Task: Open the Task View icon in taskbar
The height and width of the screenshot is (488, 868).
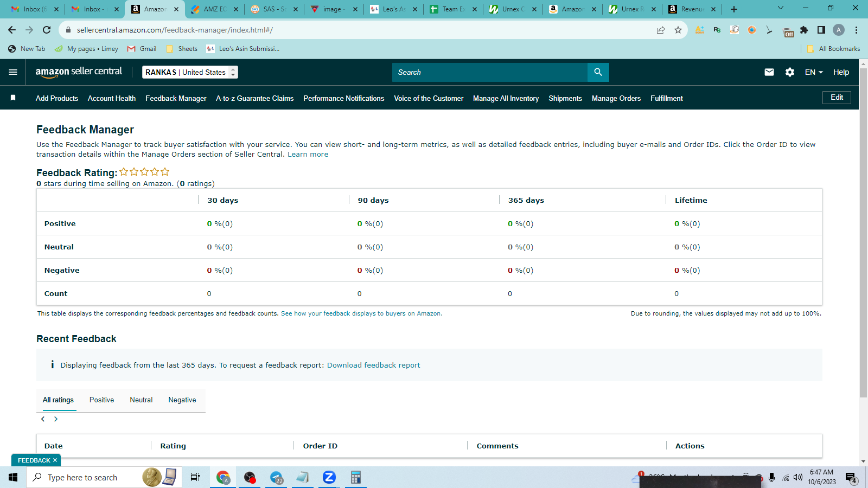Action: tap(195, 477)
